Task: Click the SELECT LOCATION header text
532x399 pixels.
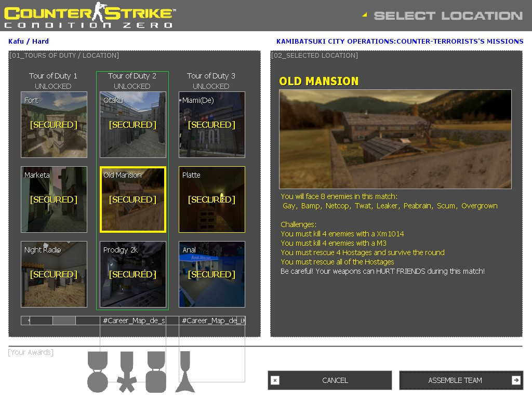Action: (x=448, y=16)
